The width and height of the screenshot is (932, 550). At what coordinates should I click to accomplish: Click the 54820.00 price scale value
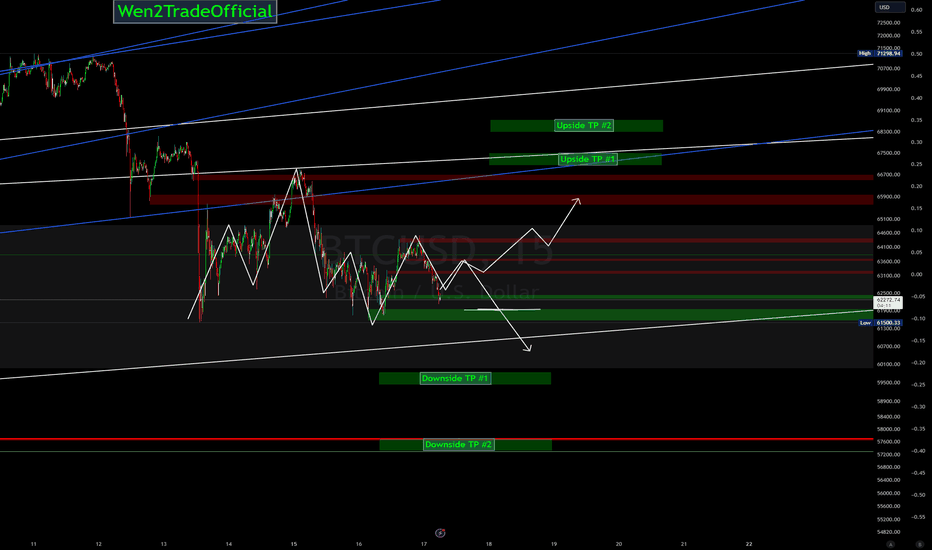[889, 532]
